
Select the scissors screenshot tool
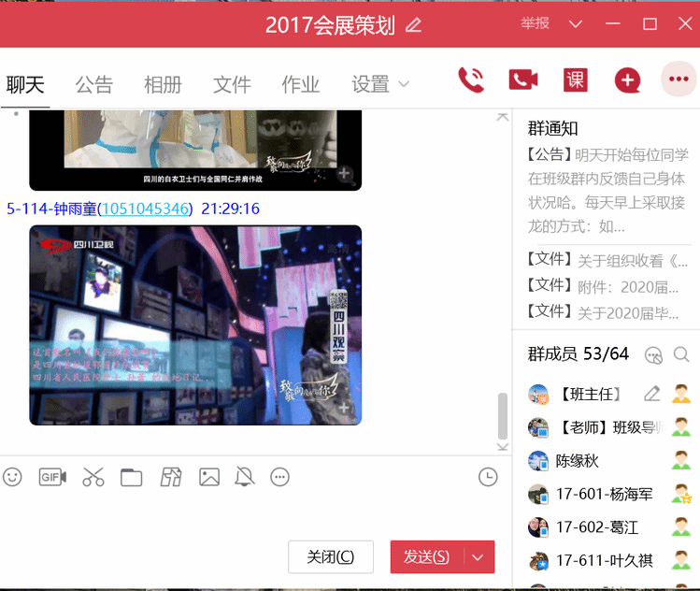point(93,477)
